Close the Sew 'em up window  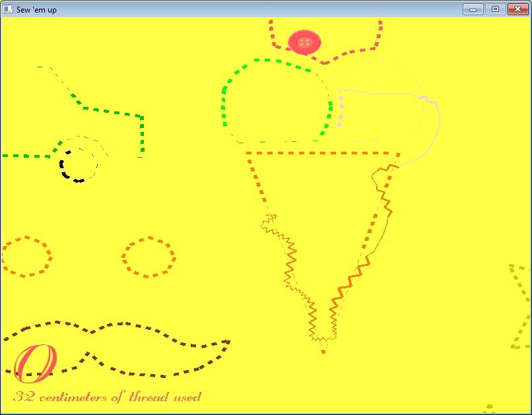point(519,9)
